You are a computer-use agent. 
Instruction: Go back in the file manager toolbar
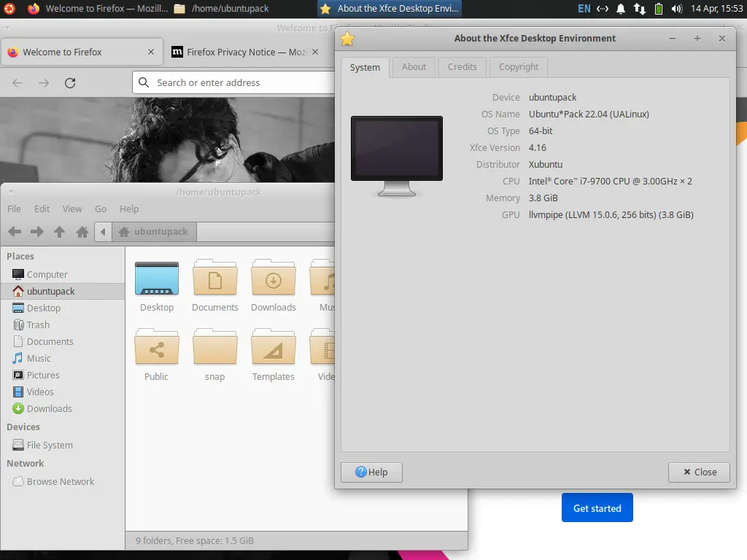pos(15,232)
